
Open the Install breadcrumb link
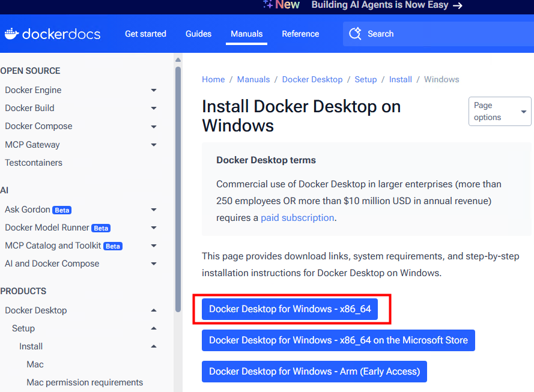point(401,79)
